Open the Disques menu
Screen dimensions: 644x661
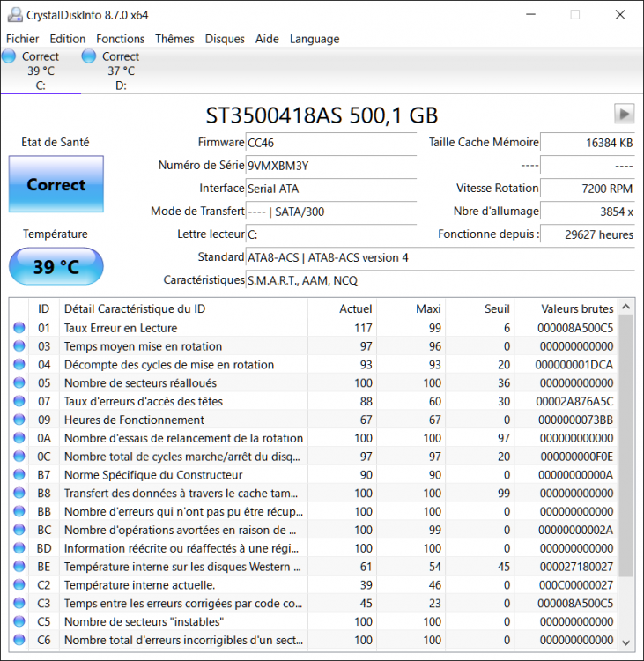click(x=225, y=39)
